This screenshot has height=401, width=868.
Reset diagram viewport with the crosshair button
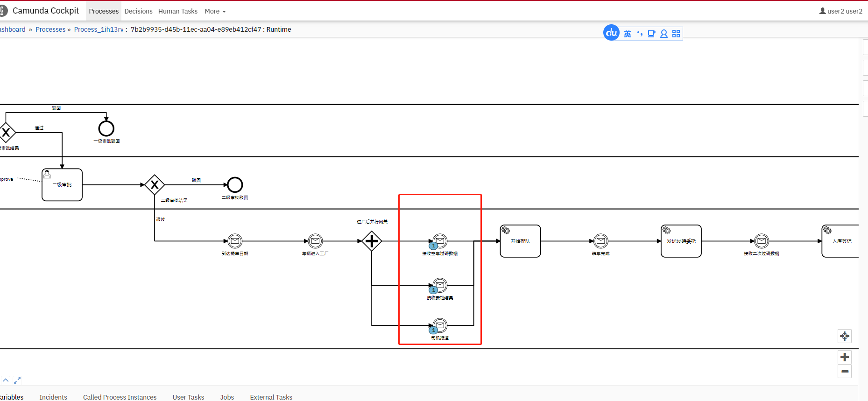point(845,336)
